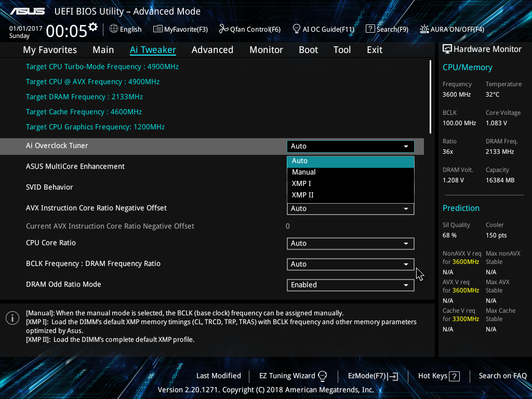Open the Hot Keys help
Screen dimensions: 532x399
point(438,376)
